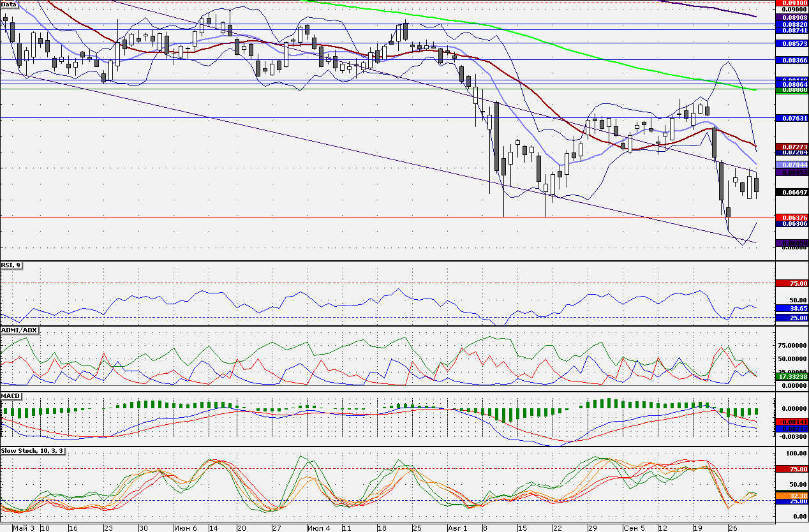Click the Июн 6 date label
The height and width of the screenshot is (532, 809).
click(x=185, y=528)
